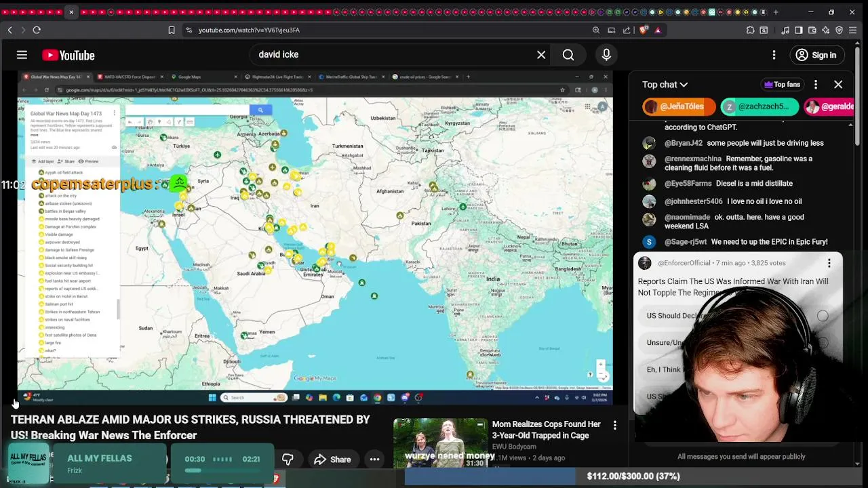Select the @JeñaTóles chat chip
This screenshot has width=868, height=488.
[679, 106]
